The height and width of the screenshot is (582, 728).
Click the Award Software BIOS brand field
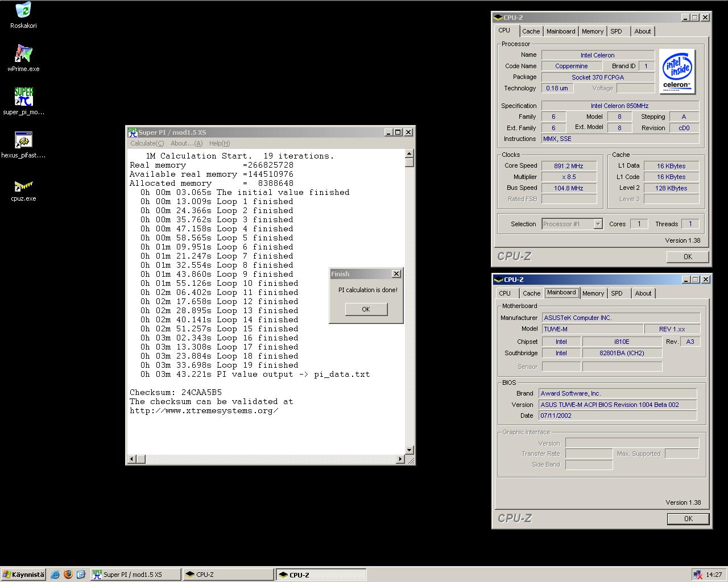pyautogui.click(x=618, y=393)
